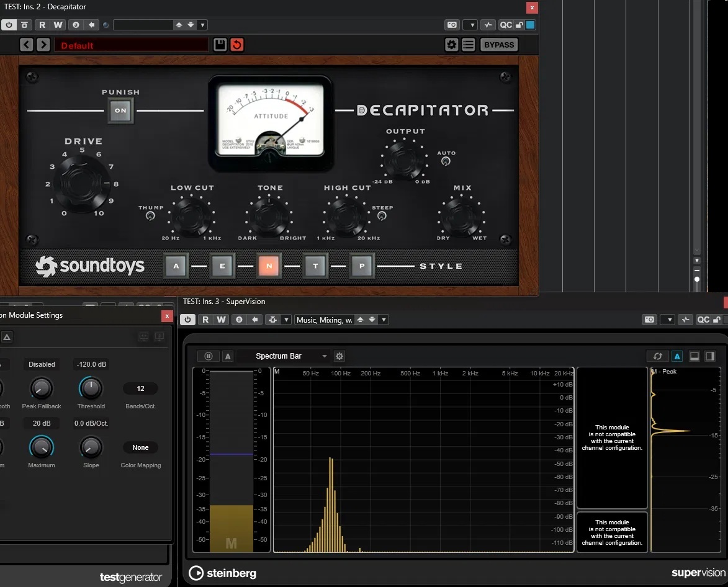Open Decapitator host preset dropdown arrow

pyautogui.click(x=202, y=25)
